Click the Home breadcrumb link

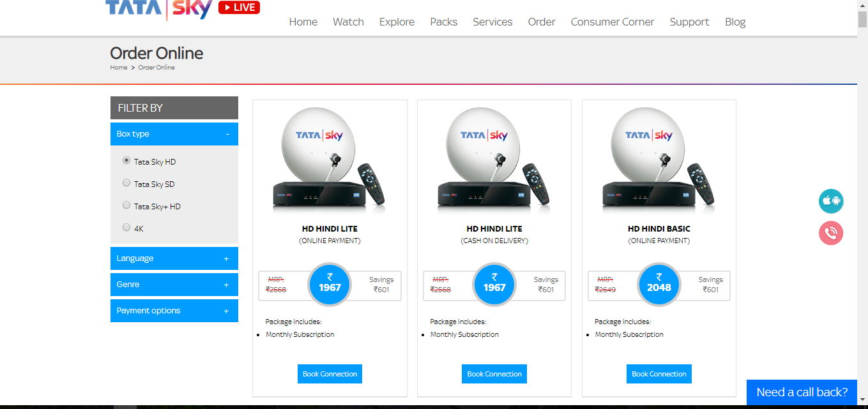[119, 68]
